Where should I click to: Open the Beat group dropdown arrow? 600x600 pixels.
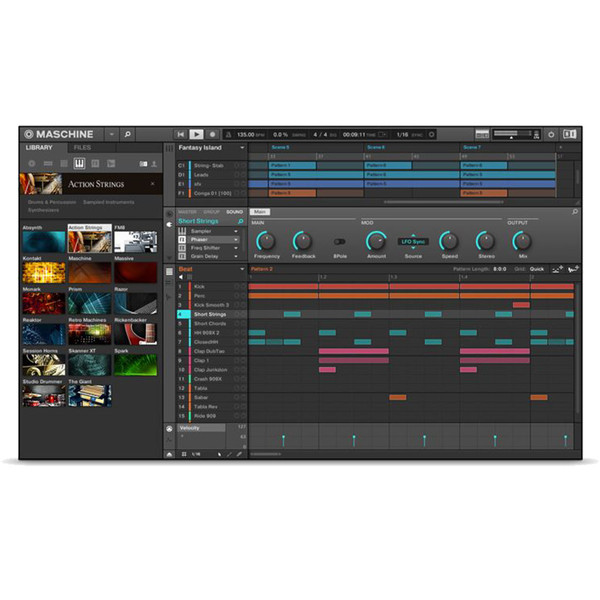click(242, 269)
